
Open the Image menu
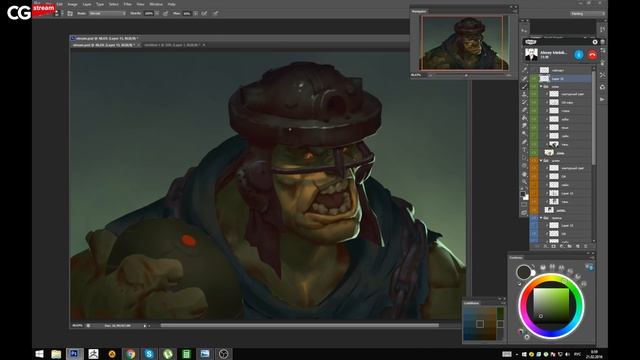(73, 4)
